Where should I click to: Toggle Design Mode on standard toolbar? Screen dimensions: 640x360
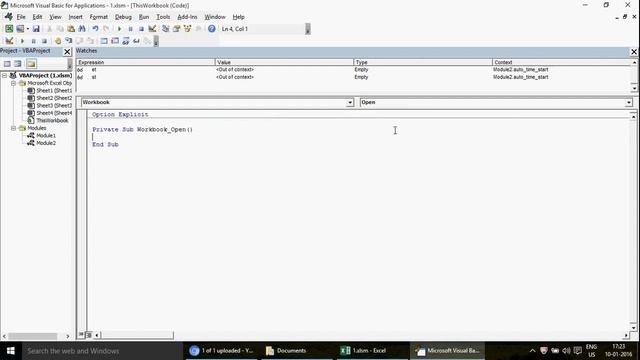pos(152,29)
